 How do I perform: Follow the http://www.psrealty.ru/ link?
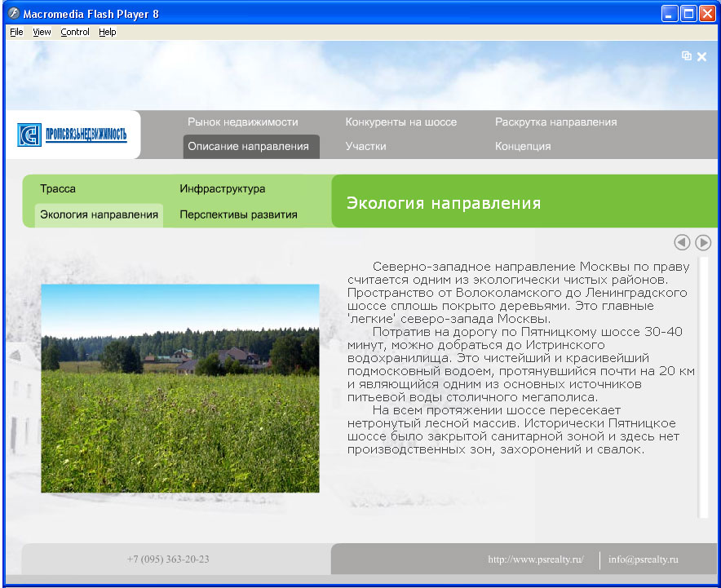[536, 559]
